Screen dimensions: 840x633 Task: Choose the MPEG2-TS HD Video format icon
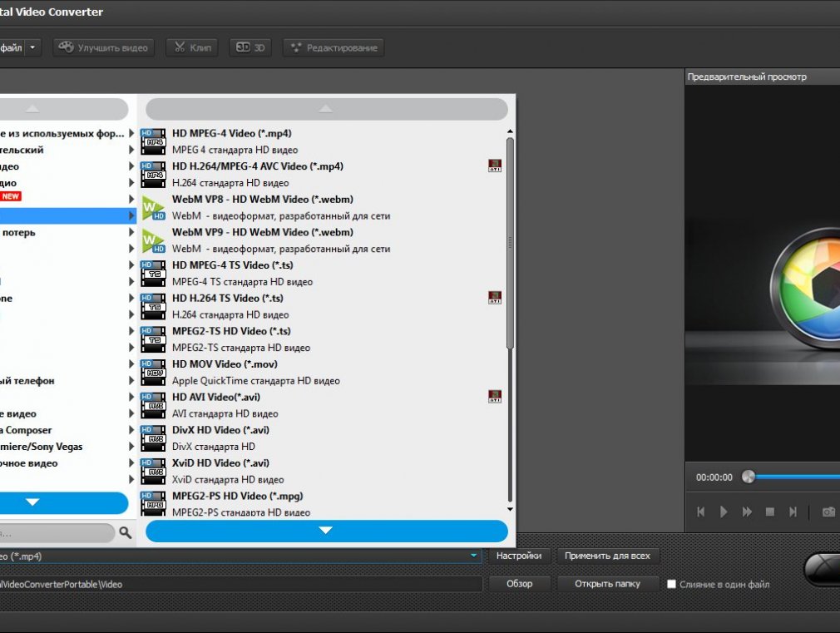153,339
